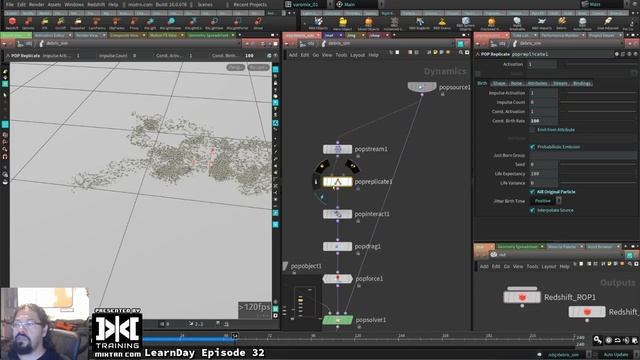Open the Attributes parameter tab
This screenshot has width=640, height=360.
tap(537, 83)
